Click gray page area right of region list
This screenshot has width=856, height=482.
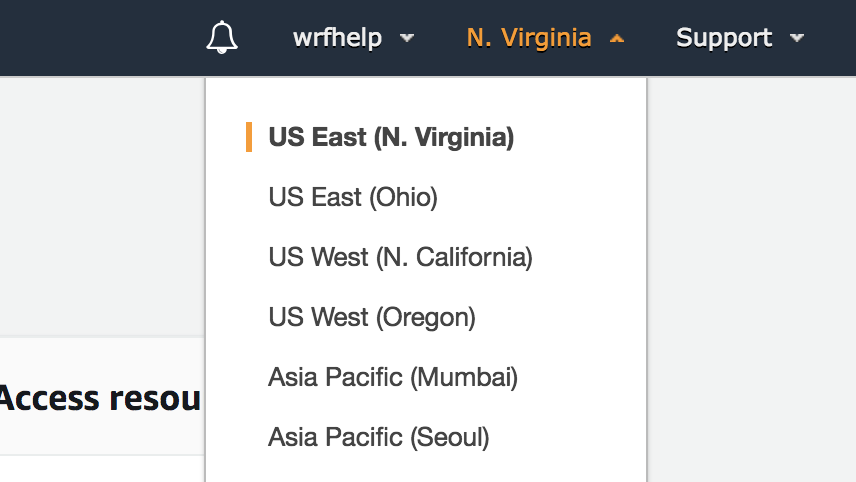point(750,250)
